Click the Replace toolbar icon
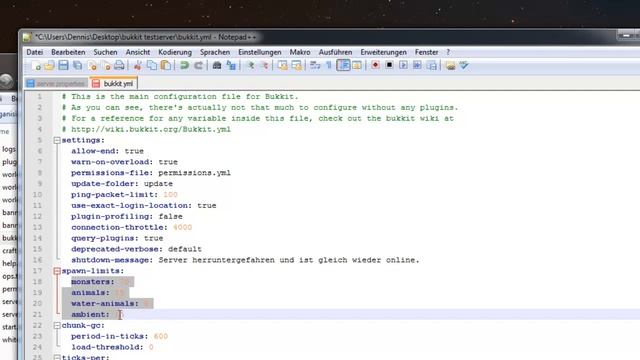 (x=231, y=65)
